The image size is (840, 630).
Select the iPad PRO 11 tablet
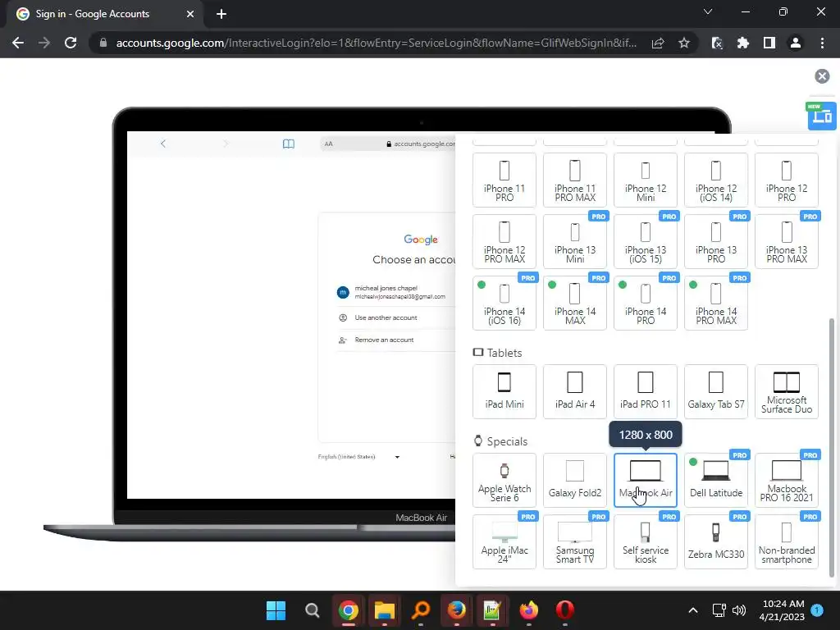[646, 391]
